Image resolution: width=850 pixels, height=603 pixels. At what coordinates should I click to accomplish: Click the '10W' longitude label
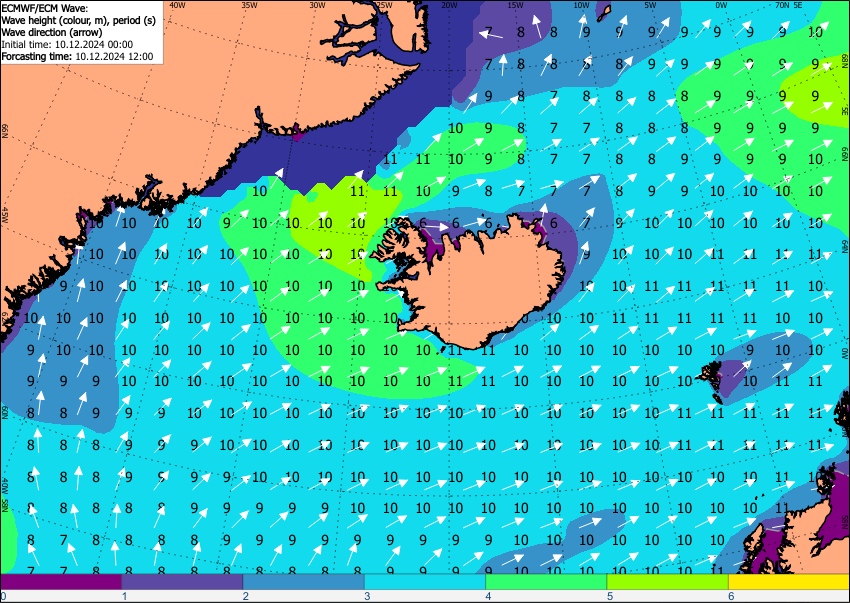tap(581, 5)
